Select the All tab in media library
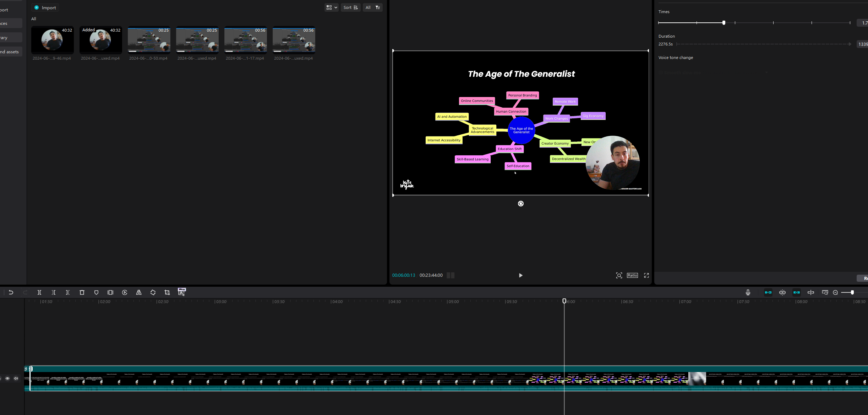 pyautogui.click(x=33, y=18)
